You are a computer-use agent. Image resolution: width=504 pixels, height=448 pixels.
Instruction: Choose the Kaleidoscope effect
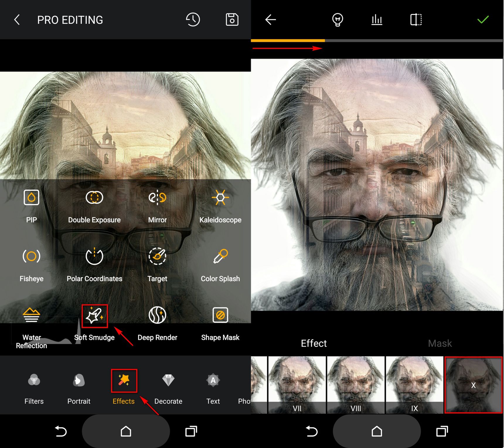pos(220,197)
